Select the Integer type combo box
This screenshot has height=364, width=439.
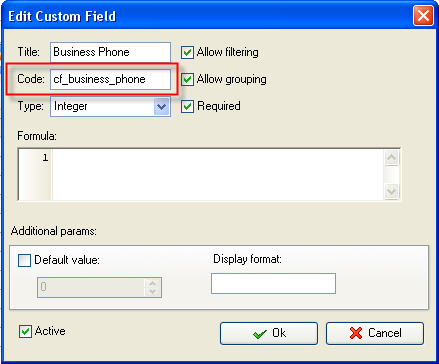(110, 107)
